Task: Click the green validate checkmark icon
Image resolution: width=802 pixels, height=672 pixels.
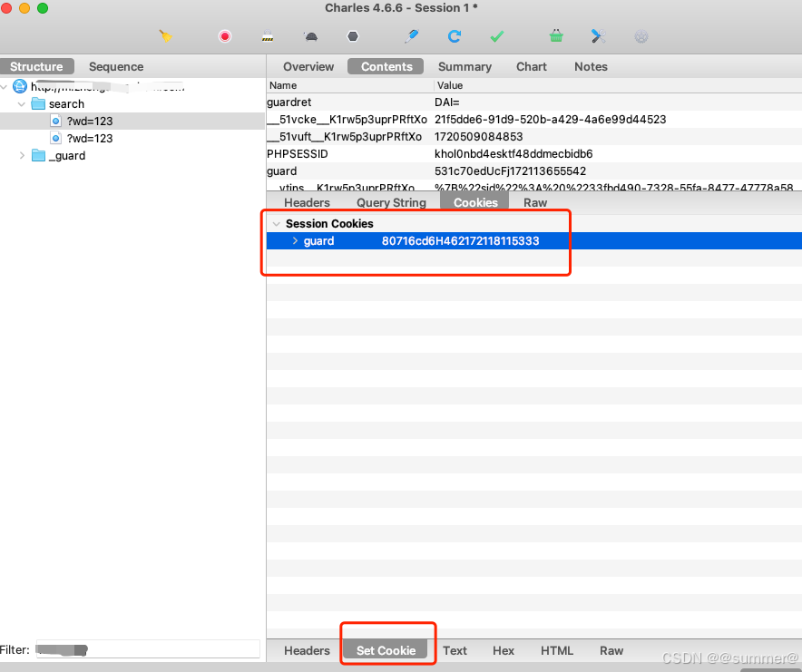Action: click(497, 36)
